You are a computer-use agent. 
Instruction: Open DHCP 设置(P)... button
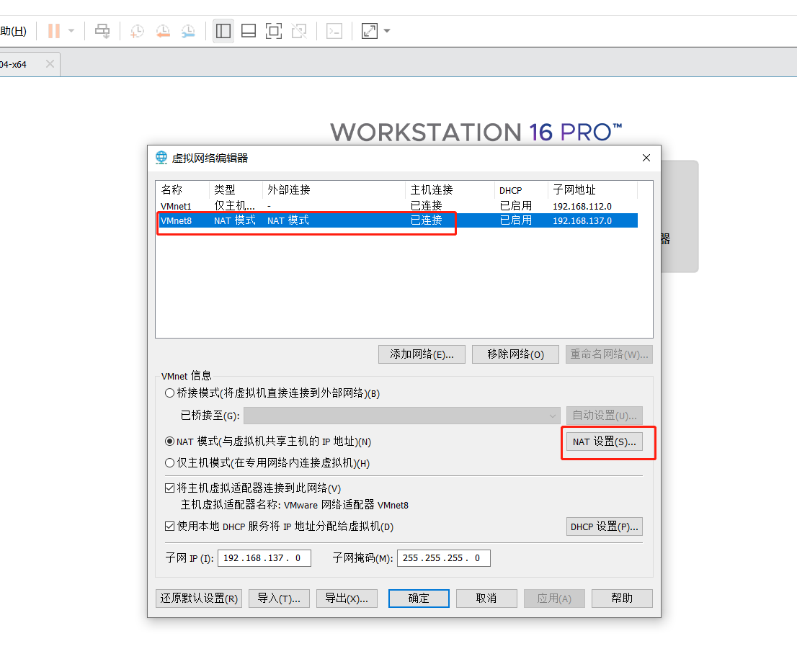[x=605, y=527]
